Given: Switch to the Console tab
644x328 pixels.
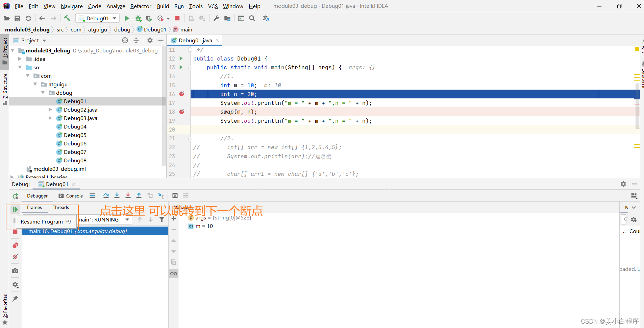Looking at the screenshot, I should pos(71,196).
